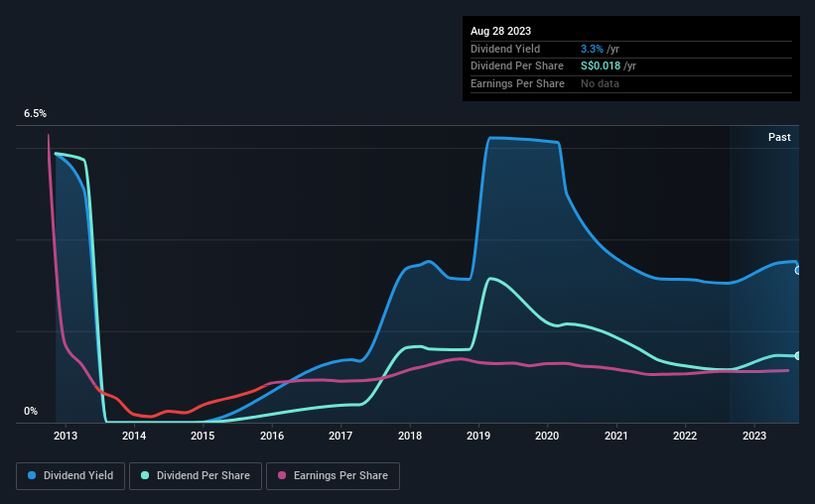The width and height of the screenshot is (815, 504).
Task: Click the Aug 28 2023 tooltip date
Action: click(x=500, y=31)
